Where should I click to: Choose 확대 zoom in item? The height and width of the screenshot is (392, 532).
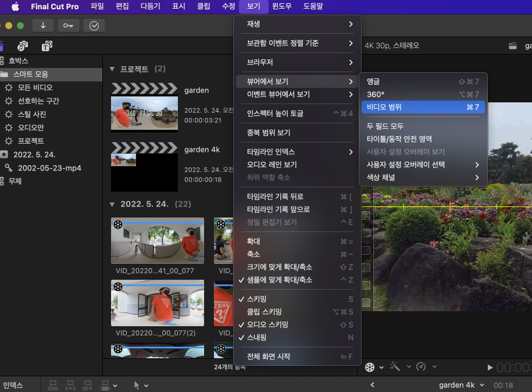click(297, 241)
